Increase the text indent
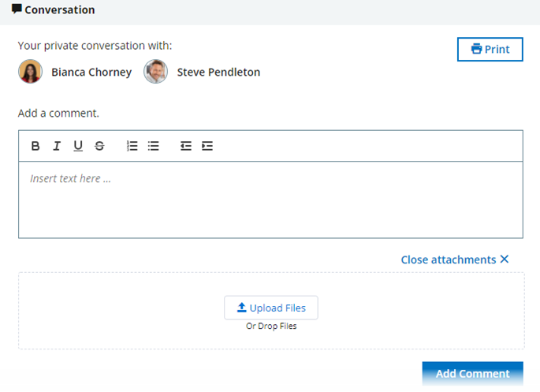Image resolution: width=540 pixels, height=392 pixels. click(207, 146)
